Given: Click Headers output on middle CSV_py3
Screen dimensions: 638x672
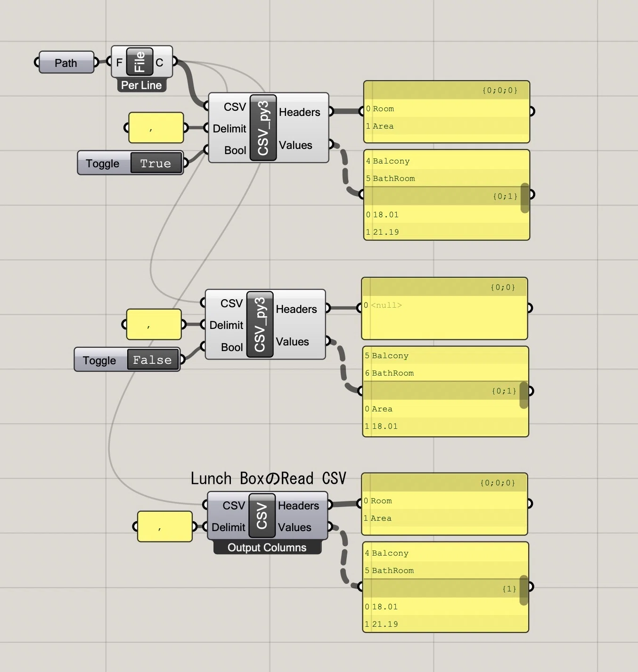Looking at the screenshot, I should pyautogui.click(x=296, y=309).
